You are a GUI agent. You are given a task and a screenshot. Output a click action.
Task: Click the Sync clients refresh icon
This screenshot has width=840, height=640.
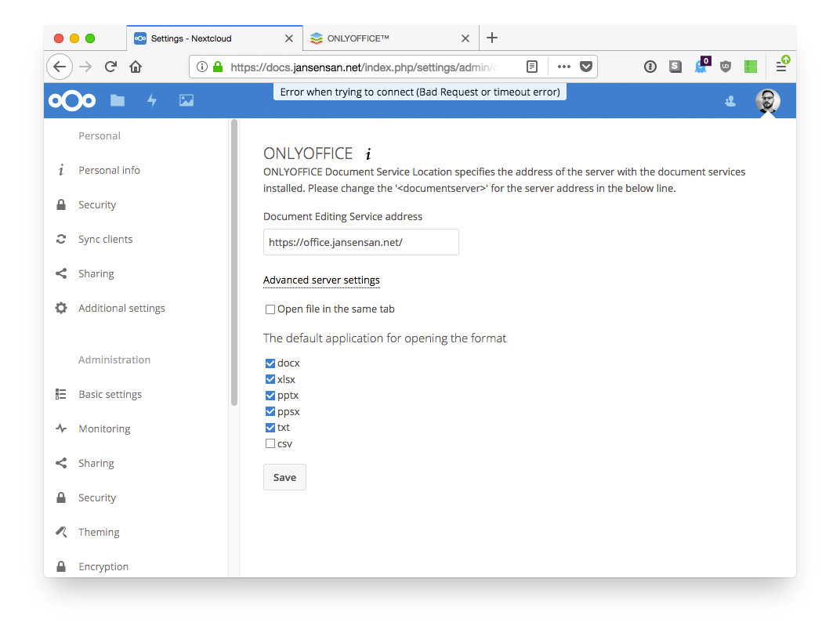tap(61, 239)
